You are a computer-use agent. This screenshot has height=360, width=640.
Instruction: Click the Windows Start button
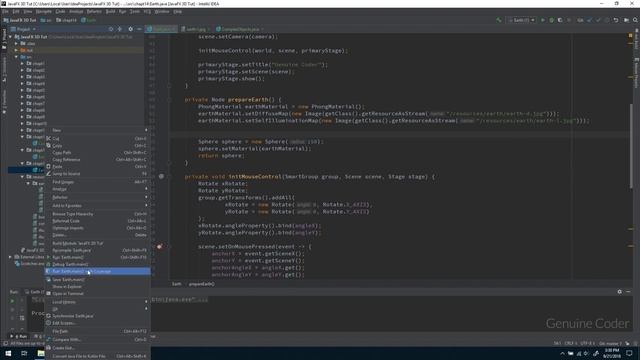8,353
